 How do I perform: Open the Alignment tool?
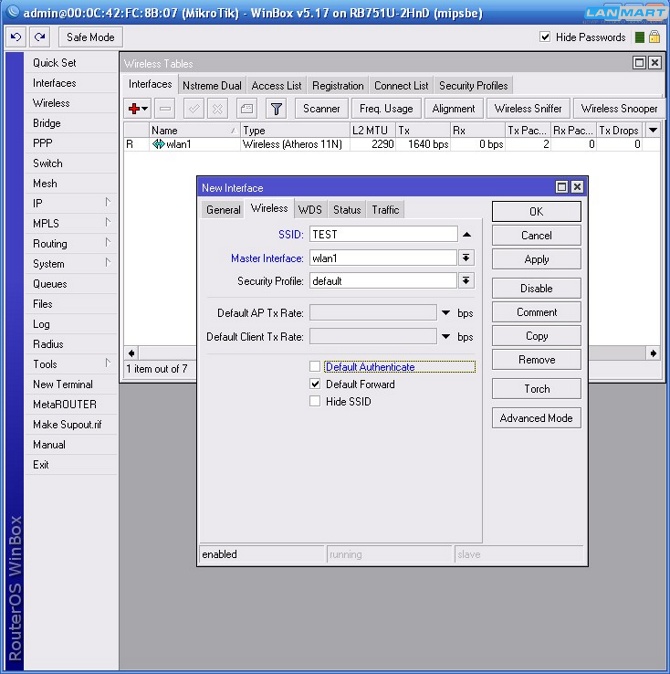coord(454,109)
